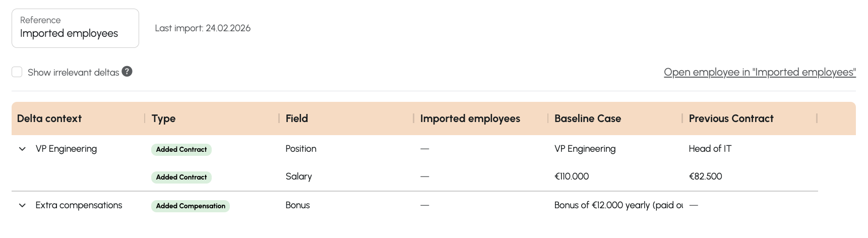
Task: Sort by the Type column header
Action: (163, 118)
